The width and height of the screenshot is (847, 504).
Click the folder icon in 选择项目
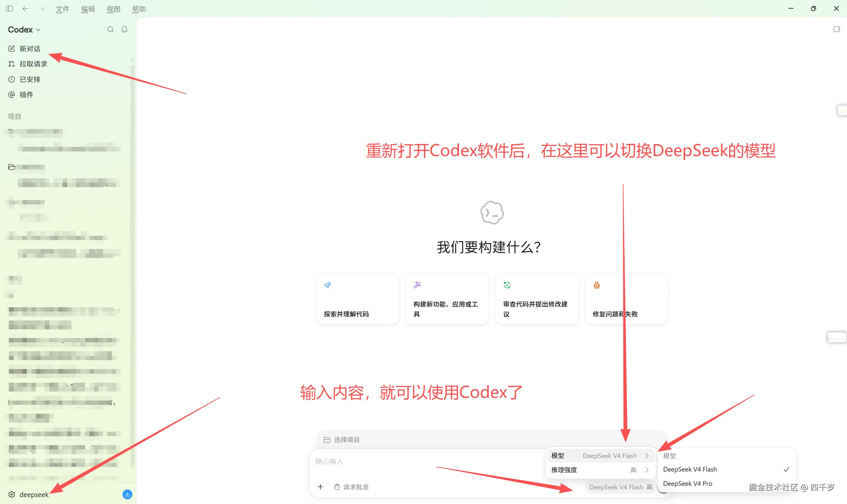327,440
